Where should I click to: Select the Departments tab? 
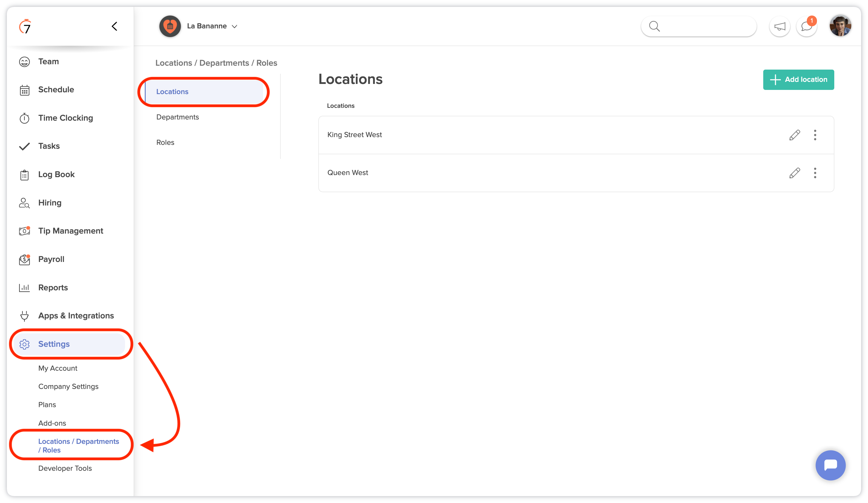[x=177, y=117]
